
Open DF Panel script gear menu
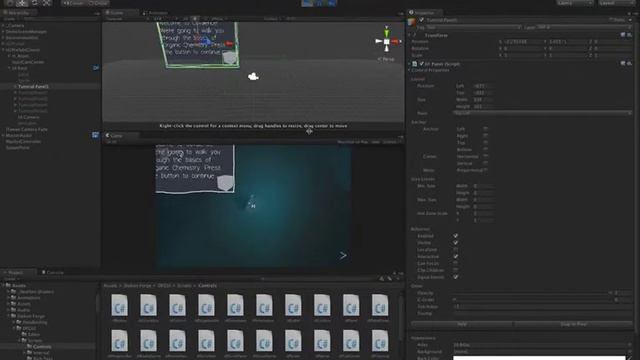click(x=629, y=64)
